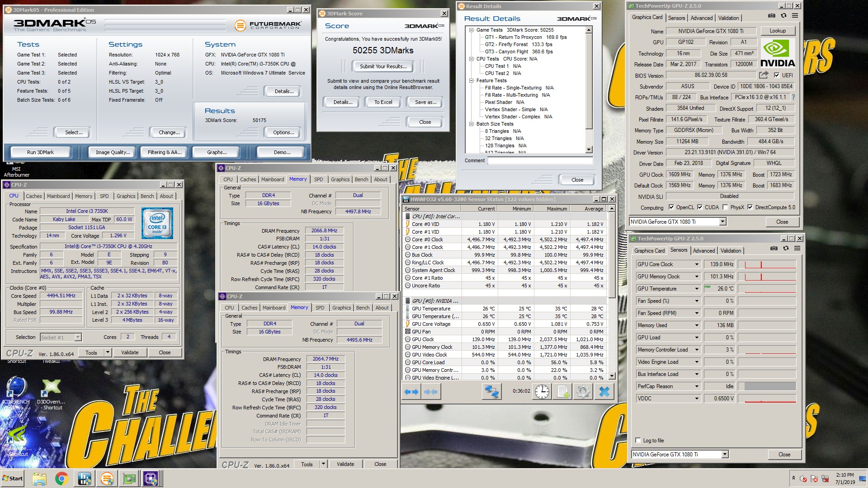Click the HWiNFO network monitors icon

click(x=491, y=391)
